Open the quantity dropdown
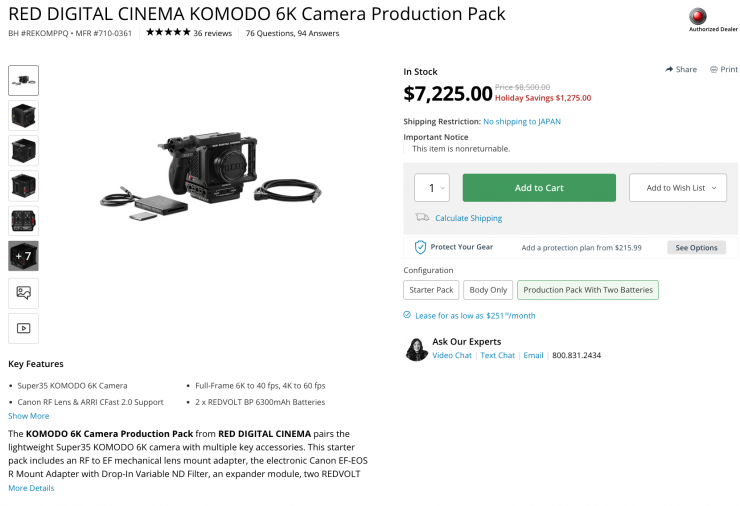This screenshot has height=506, width=740. click(432, 188)
